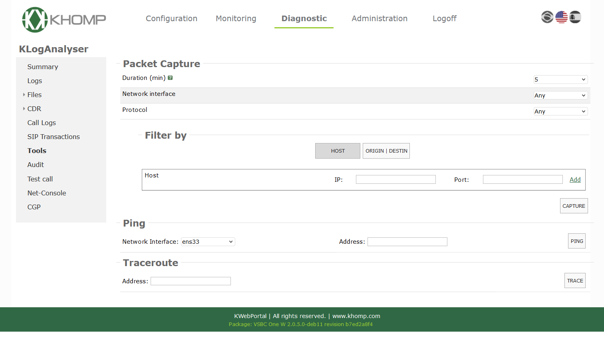Open the Configuration menu
This screenshot has height=364, width=604.
(x=171, y=18)
